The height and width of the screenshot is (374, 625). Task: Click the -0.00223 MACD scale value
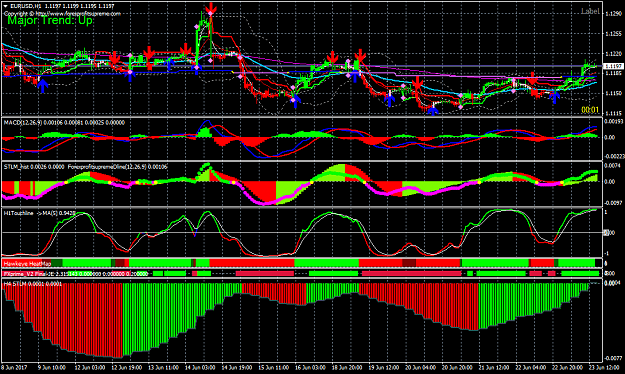click(614, 157)
